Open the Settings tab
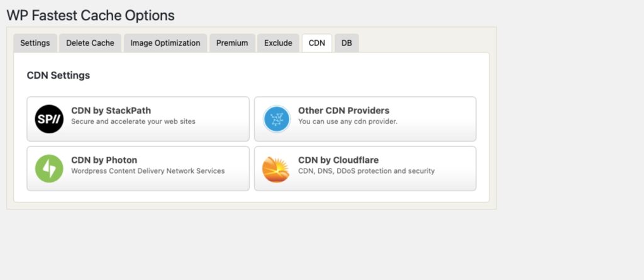Image resolution: width=644 pixels, height=280 pixels. (x=35, y=43)
